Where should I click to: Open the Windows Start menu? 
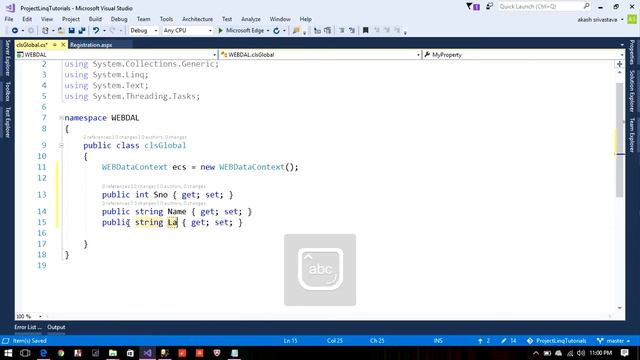pos(8,353)
